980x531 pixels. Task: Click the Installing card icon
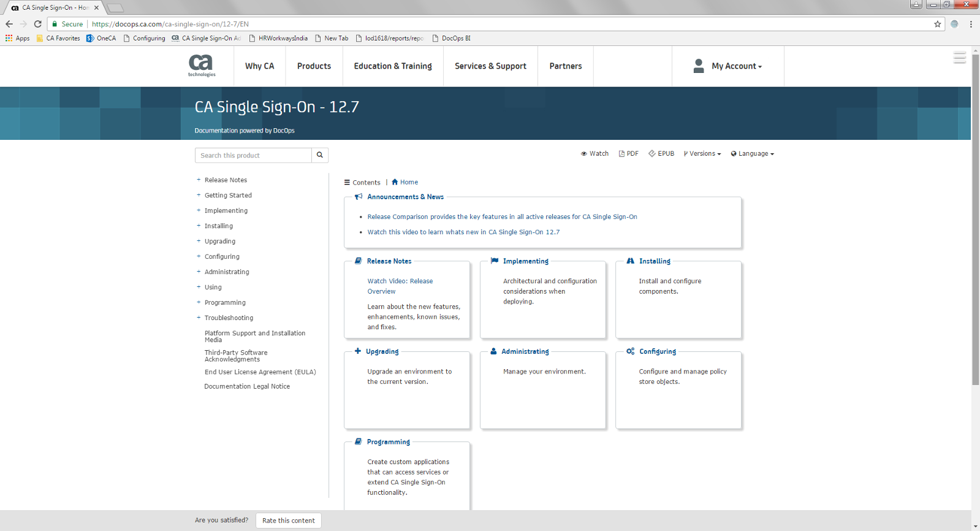[630, 261]
